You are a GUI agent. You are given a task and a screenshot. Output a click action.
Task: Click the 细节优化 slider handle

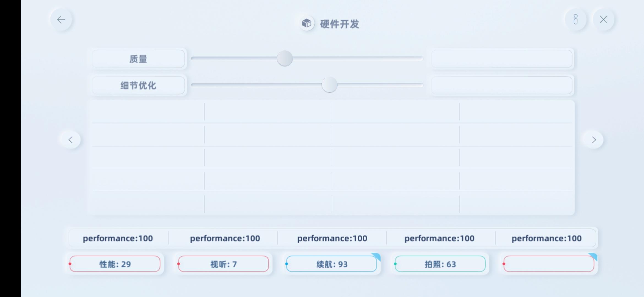point(329,85)
